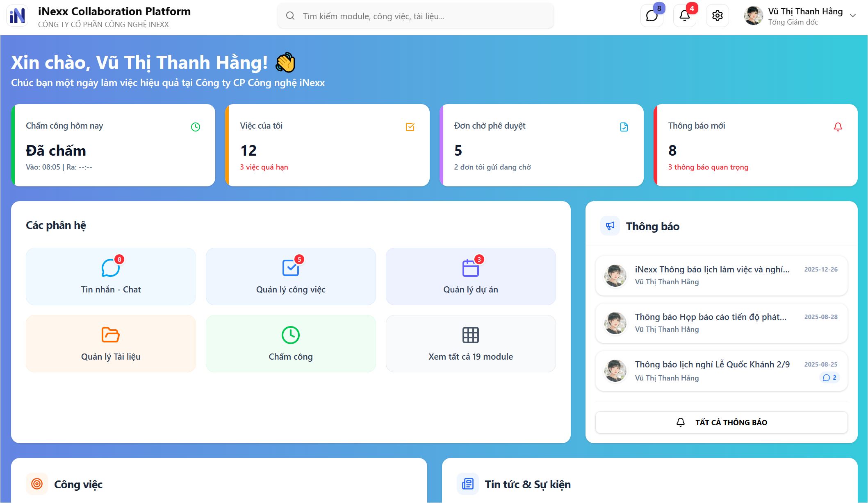Open the Chấm công module tile
The image size is (868, 503).
click(291, 344)
